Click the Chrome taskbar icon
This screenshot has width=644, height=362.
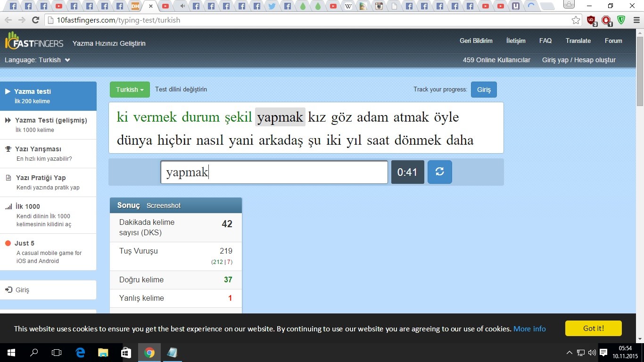click(149, 352)
